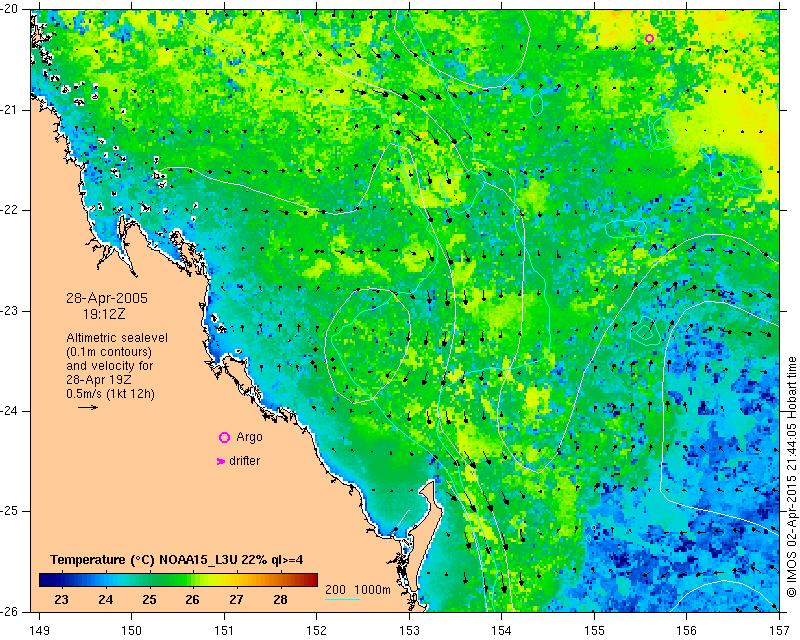Click the 'Temperature (°C) NOAA15_L3U 22% ql>=4' title
800x640 pixels.
pyautogui.click(x=177, y=560)
